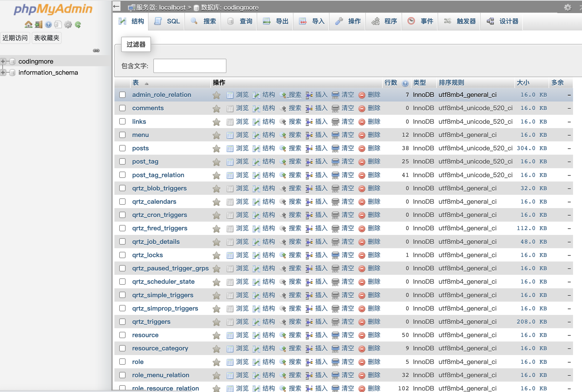Expand the codingmore database tree
The height and width of the screenshot is (392, 582).
(x=3, y=61)
